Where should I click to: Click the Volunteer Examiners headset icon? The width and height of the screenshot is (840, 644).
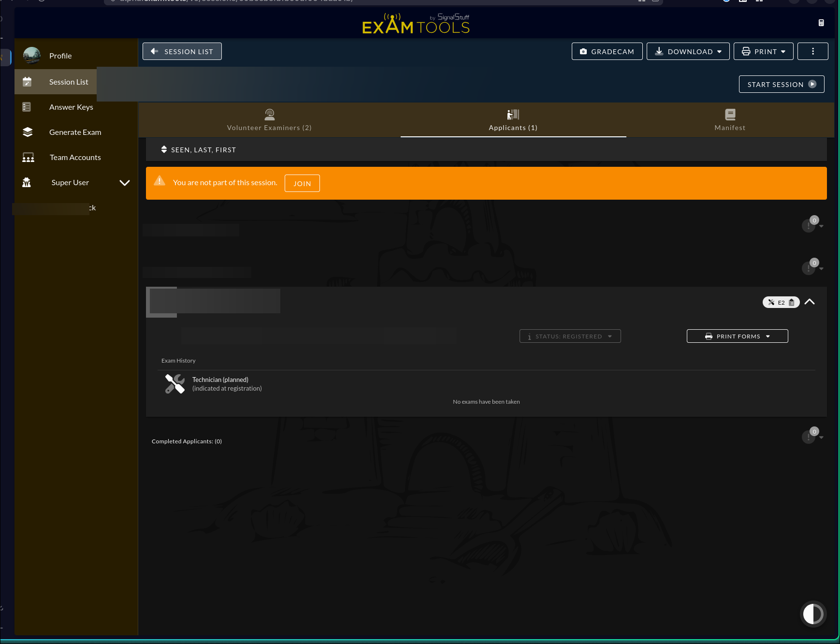point(270,115)
